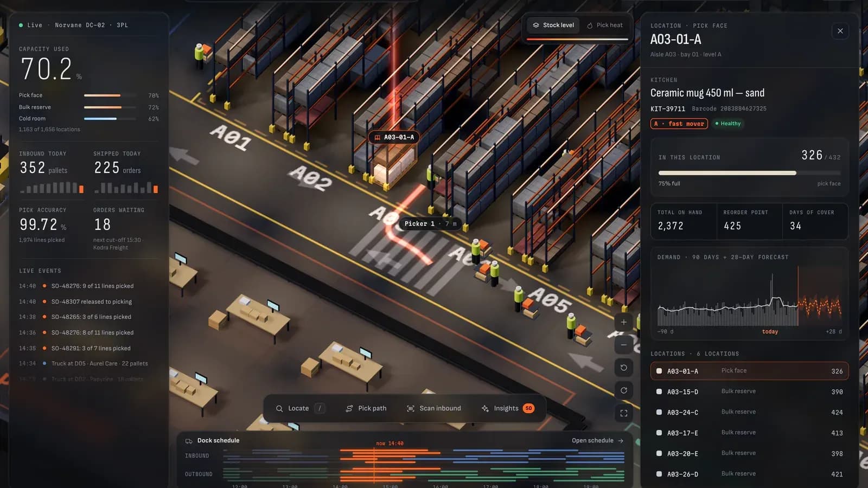
Task: Zoom in with the plus button
Action: click(x=624, y=322)
